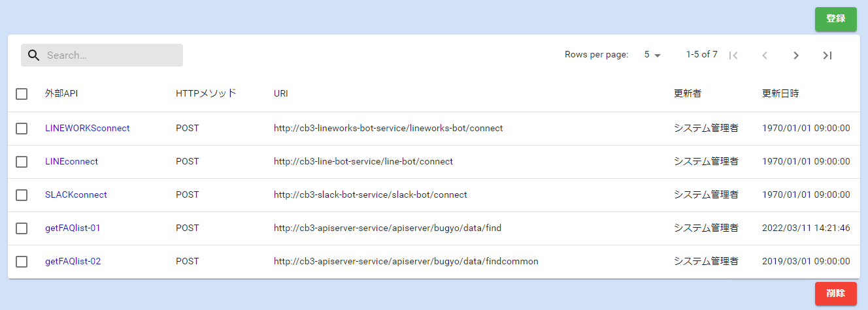Check the LINEWORKSconnect row checkbox
This screenshot has height=310, width=868.
coord(22,129)
